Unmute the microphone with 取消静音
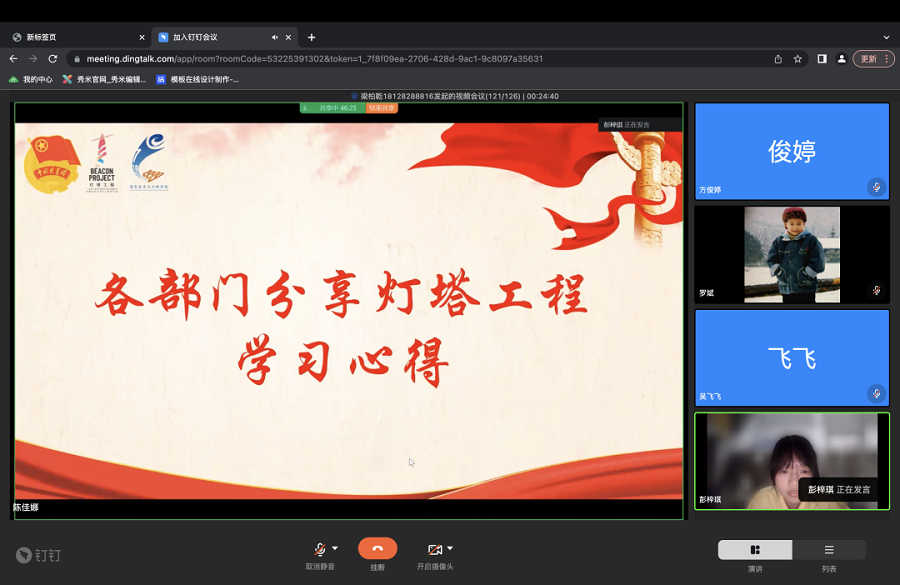900x585 pixels. (x=320, y=550)
